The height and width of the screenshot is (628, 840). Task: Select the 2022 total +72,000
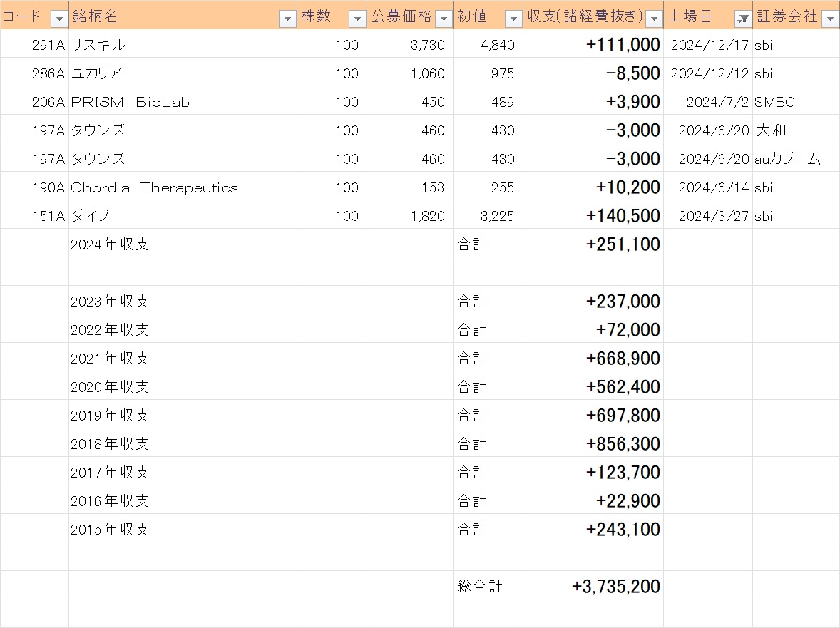click(593, 329)
